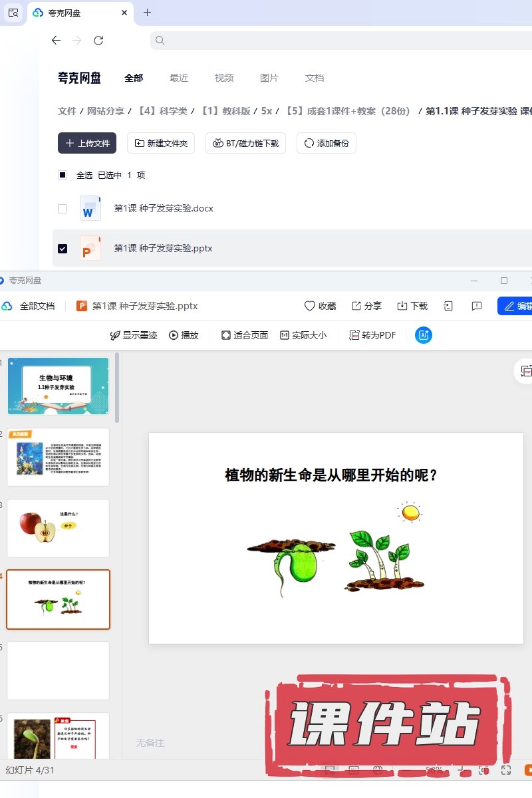Click the 转为PDF convert icon
Screen dimensions: 532x798
coord(355,335)
